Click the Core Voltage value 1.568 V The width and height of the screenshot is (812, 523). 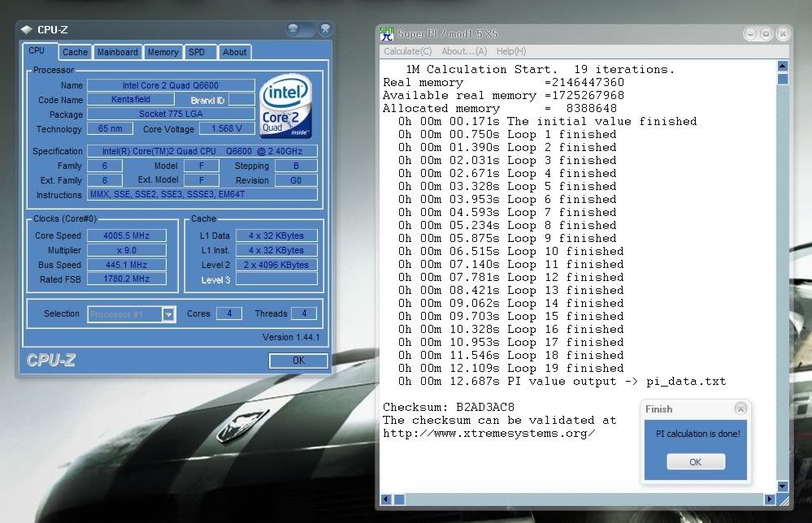click(x=226, y=128)
